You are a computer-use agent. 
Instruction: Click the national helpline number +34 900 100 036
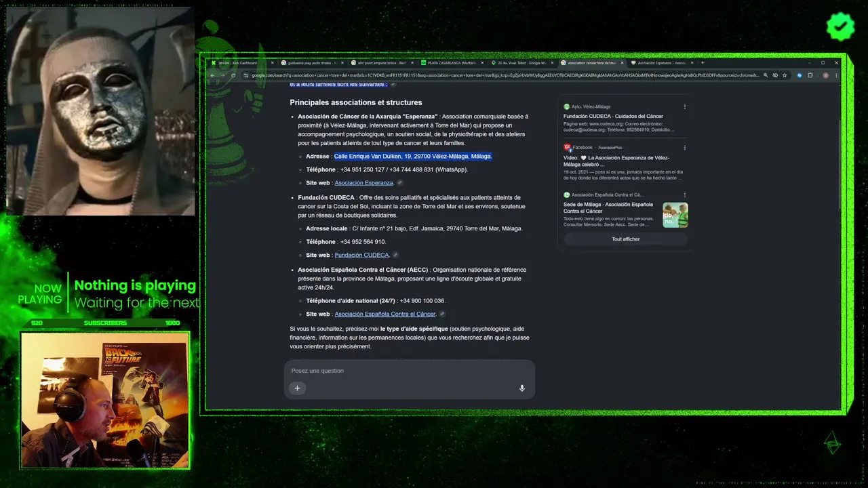(x=422, y=301)
